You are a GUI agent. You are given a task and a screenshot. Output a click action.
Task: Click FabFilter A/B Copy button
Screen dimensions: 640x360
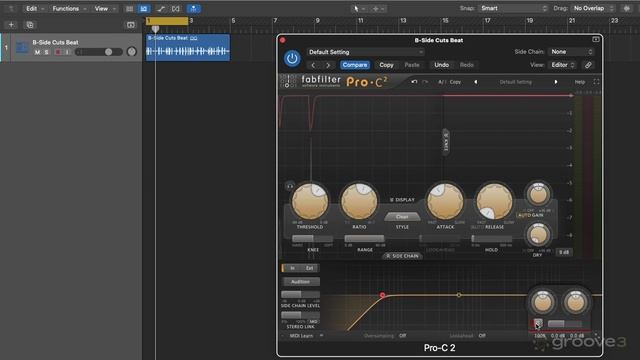[x=455, y=82]
